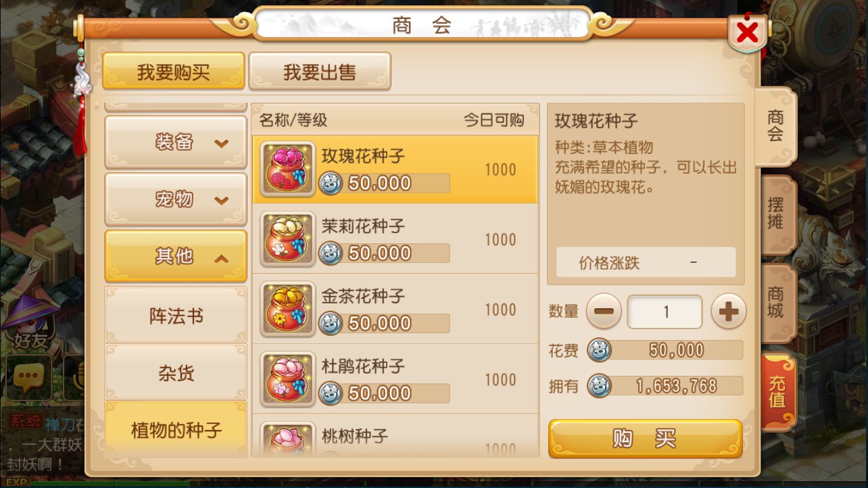Click the silver coin icon beside 拥有
This screenshot has height=488, width=868.
[599, 386]
